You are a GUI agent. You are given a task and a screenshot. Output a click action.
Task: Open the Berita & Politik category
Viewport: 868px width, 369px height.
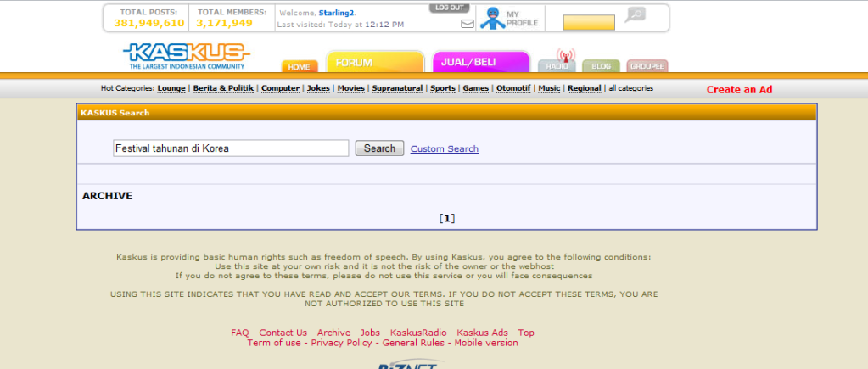223,88
